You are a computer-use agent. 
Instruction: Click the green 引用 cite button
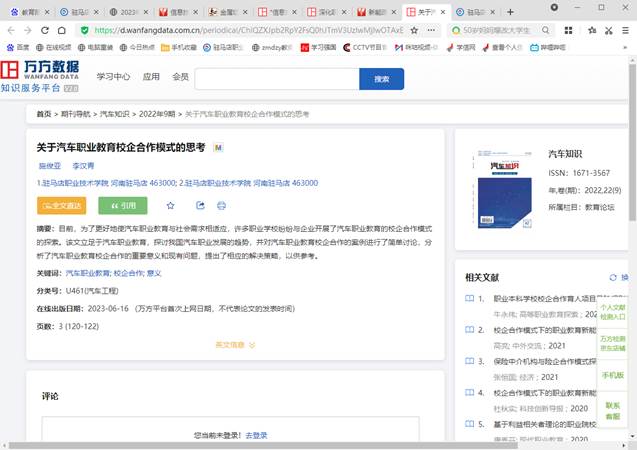point(123,206)
